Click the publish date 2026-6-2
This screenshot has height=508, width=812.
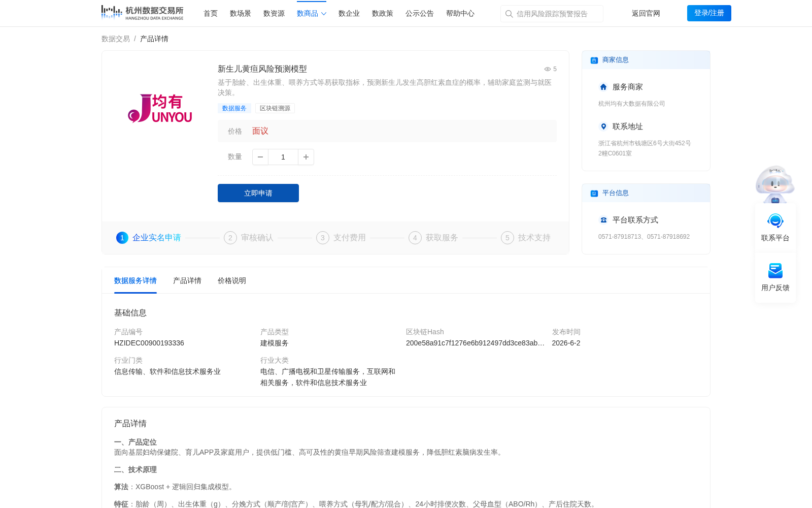point(566,343)
